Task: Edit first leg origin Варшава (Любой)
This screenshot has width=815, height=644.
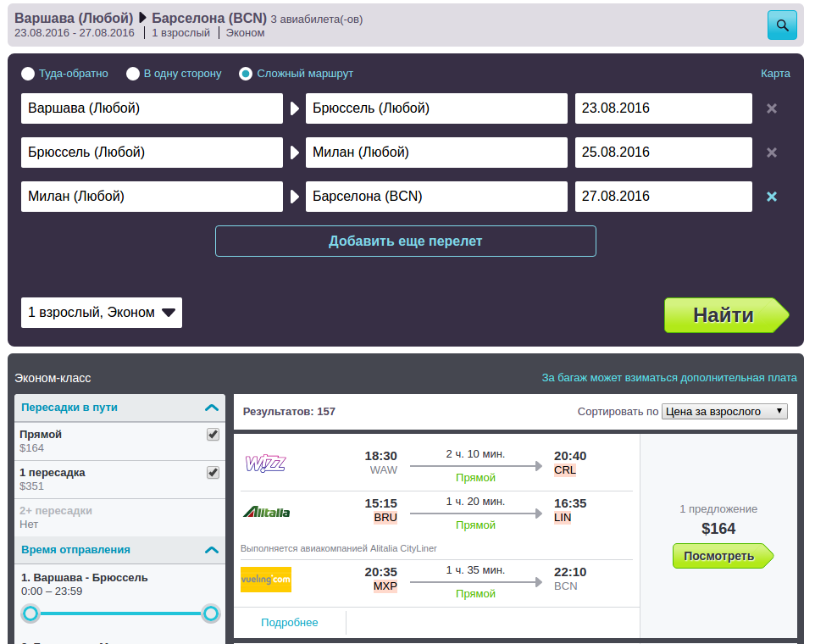Action: (x=152, y=108)
